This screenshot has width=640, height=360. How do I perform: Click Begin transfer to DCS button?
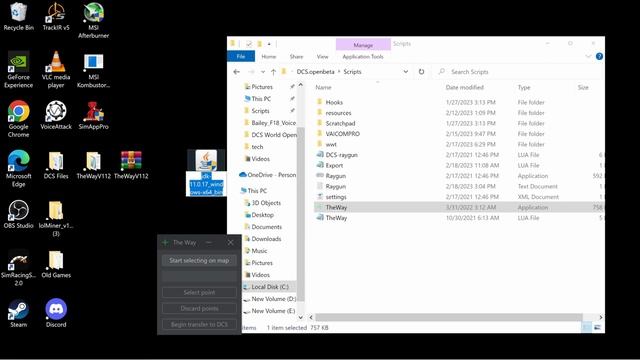pyautogui.click(x=199, y=324)
